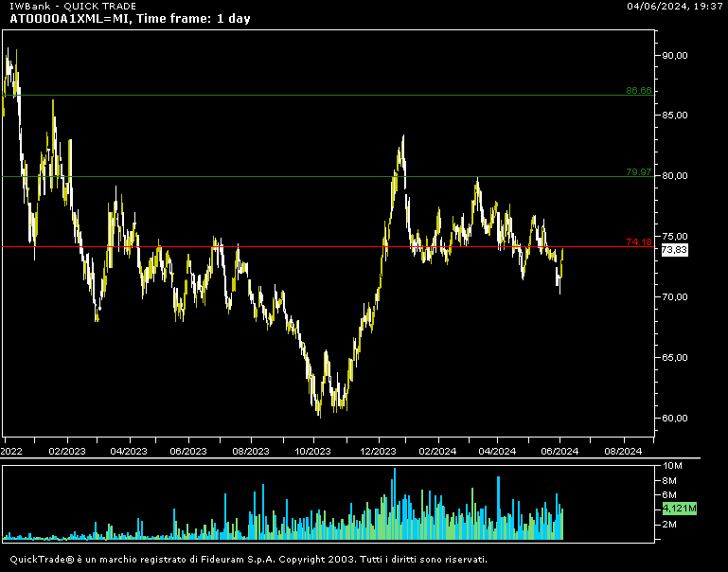This screenshot has width=728, height=572.
Task: Select the 06/2024 date on time axis
Action: 559,451
